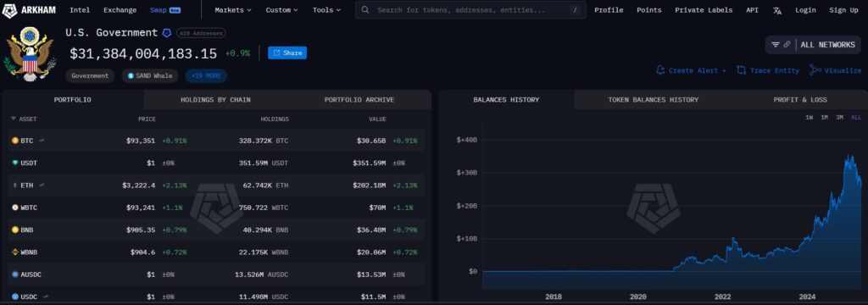Click the trend chart icon beside BTC
Screen dimensions: 868x305
(42, 141)
